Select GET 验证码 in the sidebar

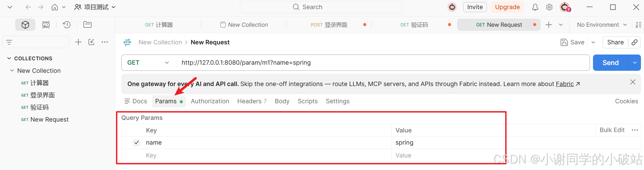(35, 107)
